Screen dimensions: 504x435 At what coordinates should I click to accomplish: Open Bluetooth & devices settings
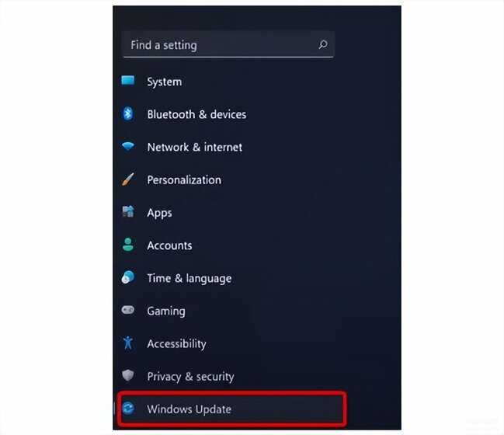(196, 114)
